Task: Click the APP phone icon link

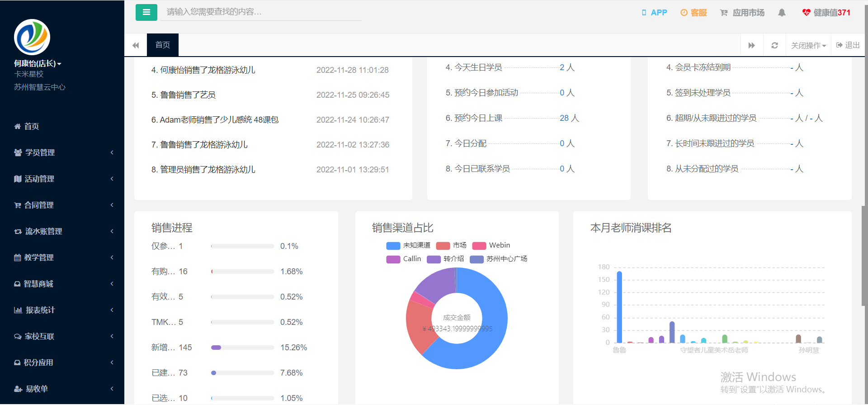Action: (655, 13)
